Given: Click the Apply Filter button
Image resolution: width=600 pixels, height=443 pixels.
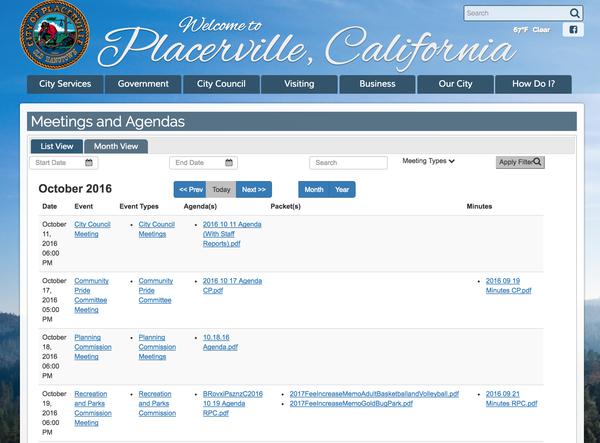Looking at the screenshot, I should click(x=520, y=162).
